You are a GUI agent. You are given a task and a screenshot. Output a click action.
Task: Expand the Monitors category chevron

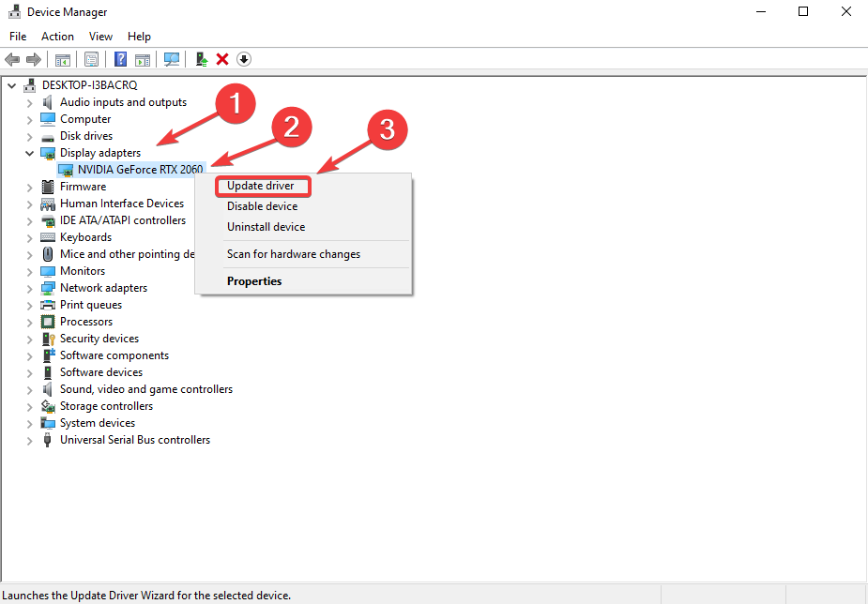click(29, 272)
